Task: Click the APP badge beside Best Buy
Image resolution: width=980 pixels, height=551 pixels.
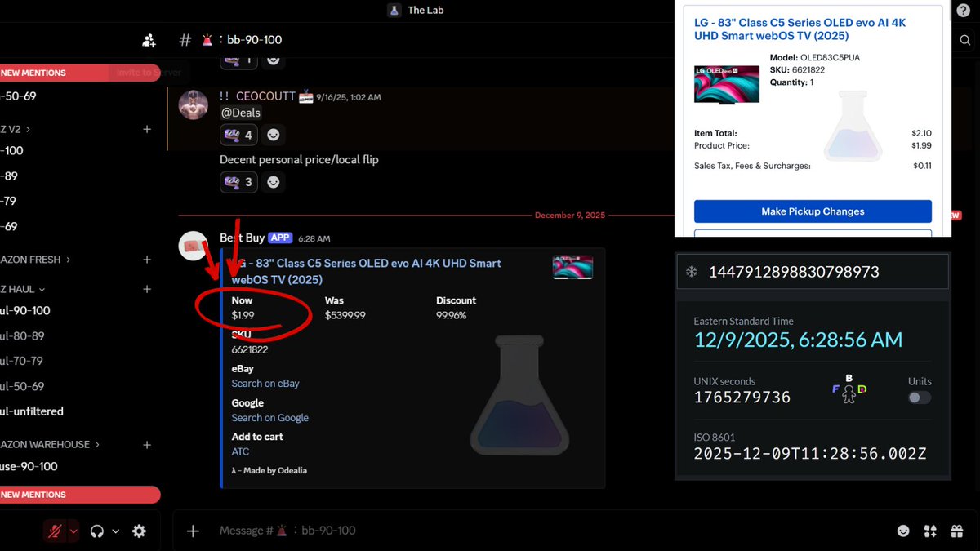Action: click(x=280, y=238)
